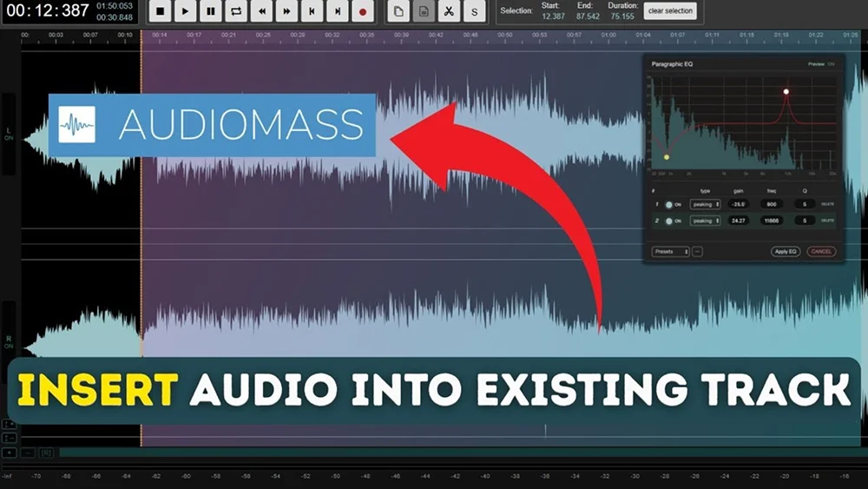
Task: Click the band 2 Q value field
Action: pos(805,221)
